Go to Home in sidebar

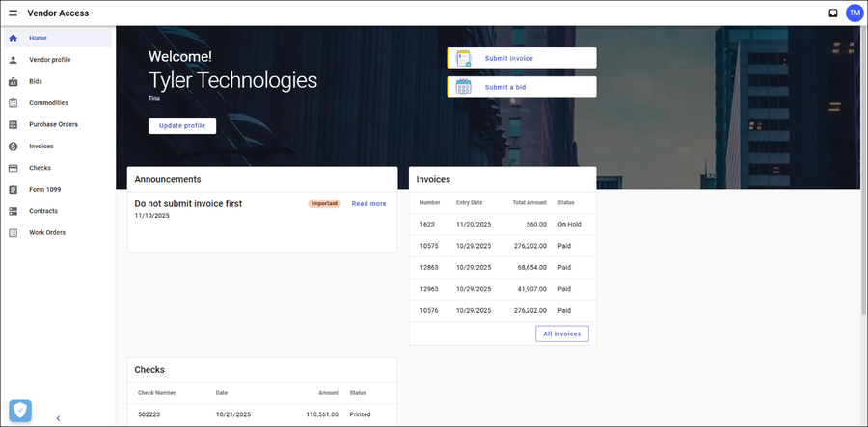[x=58, y=39]
